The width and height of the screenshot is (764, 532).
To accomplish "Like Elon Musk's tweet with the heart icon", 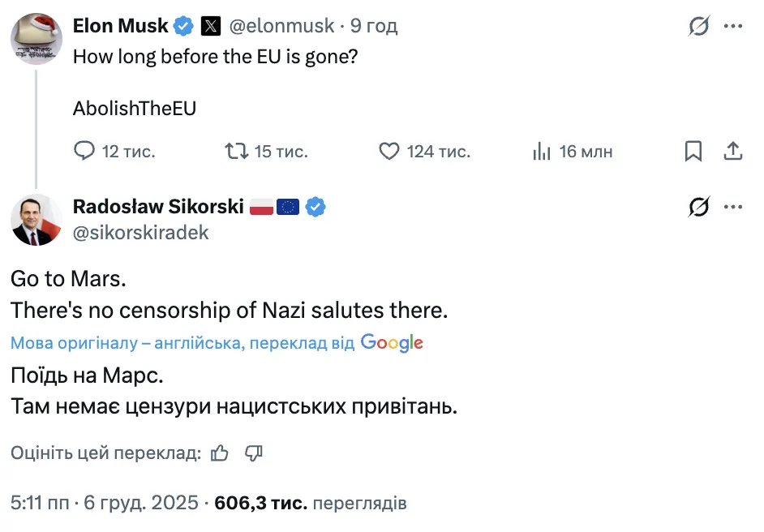I will click(x=388, y=151).
